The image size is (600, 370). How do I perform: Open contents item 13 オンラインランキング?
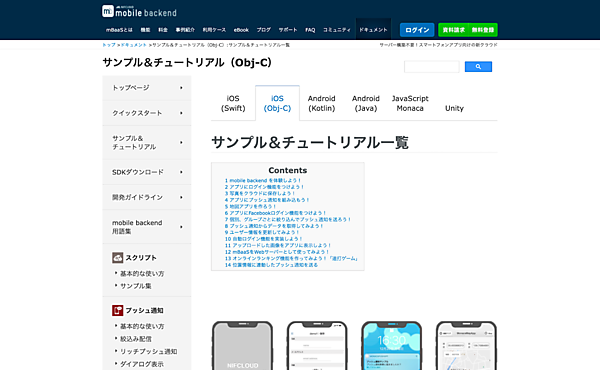click(292, 258)
